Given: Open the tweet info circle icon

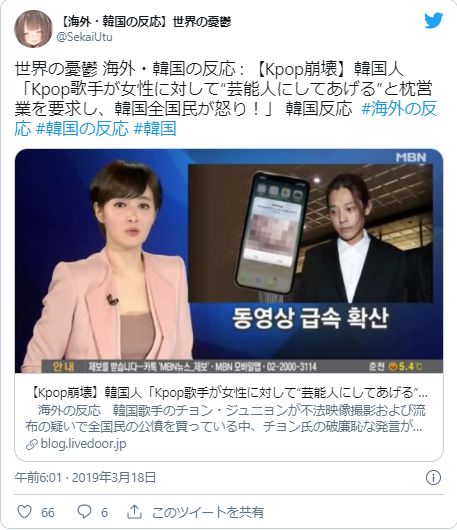Looking at the screenshot, I should pyautogui.click(x=433, y=478).
